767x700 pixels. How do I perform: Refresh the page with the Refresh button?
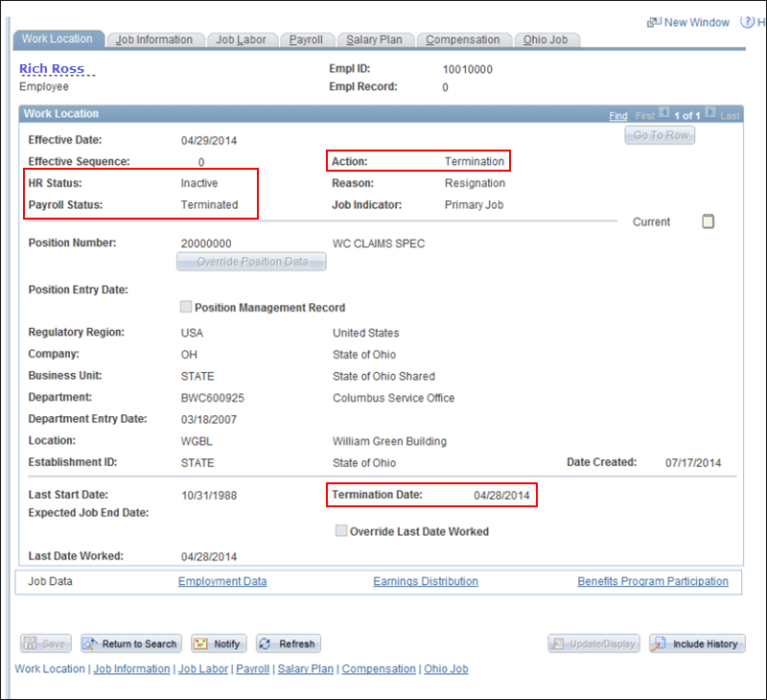[288, 643]
